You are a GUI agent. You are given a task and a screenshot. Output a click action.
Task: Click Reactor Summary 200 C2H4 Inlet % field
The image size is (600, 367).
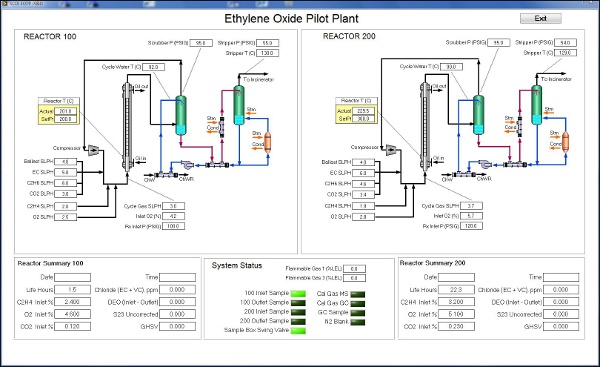(456, 302)
